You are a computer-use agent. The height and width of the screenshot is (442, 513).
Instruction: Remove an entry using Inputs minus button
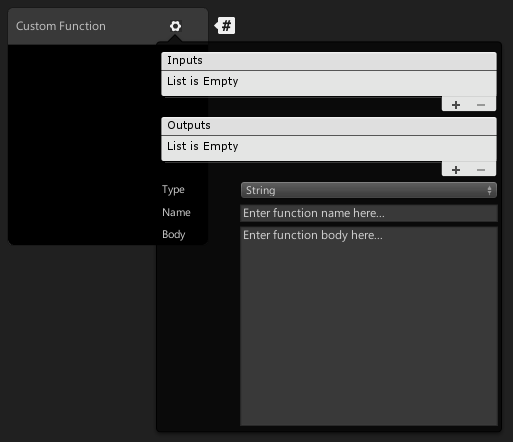[481, 105]
